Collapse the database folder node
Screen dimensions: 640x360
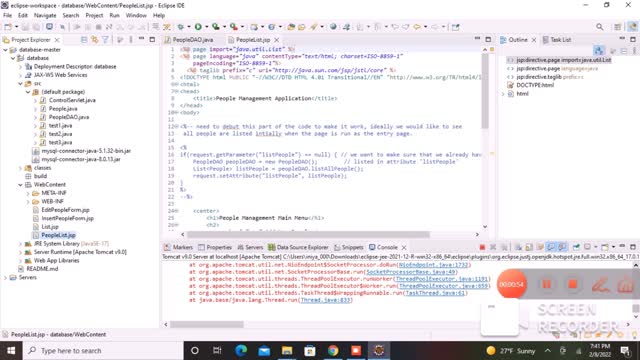13,58
